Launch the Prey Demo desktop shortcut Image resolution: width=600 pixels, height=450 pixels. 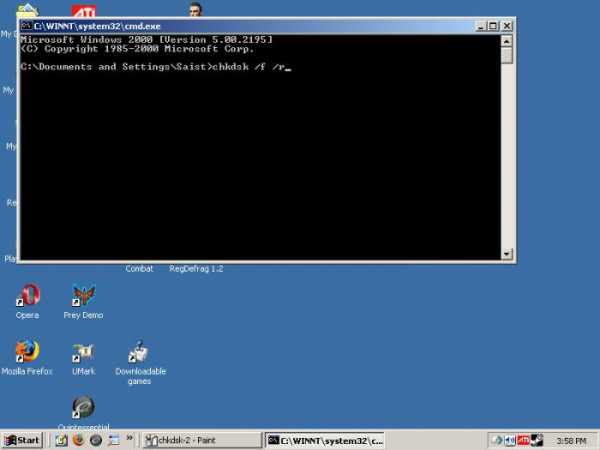click(x=83, y=301)
